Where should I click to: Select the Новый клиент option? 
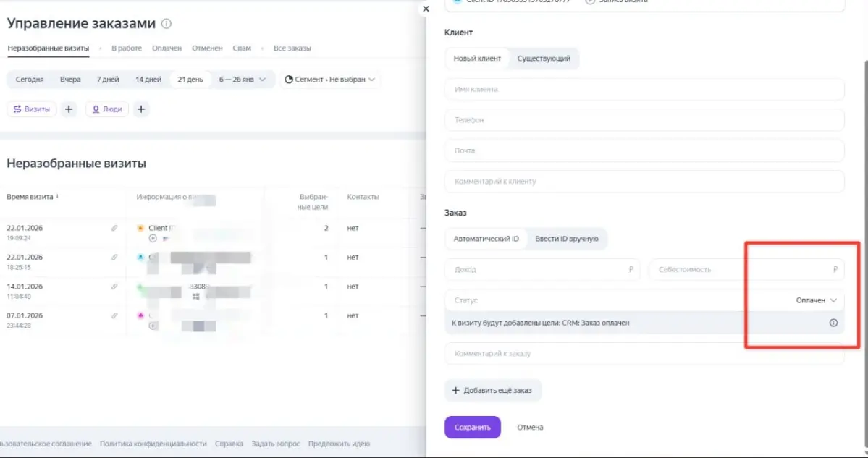coord(477,59)
